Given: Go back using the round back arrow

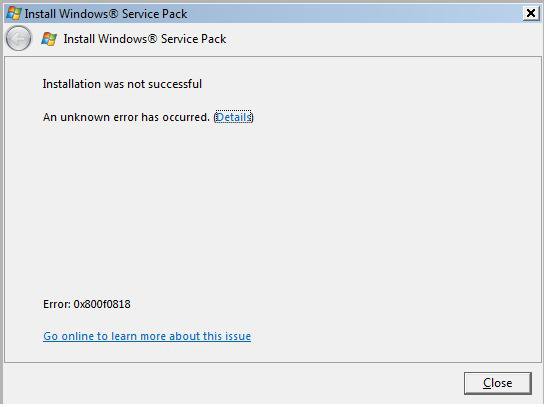Looking at the screenshot, I should tap(18, 38).
